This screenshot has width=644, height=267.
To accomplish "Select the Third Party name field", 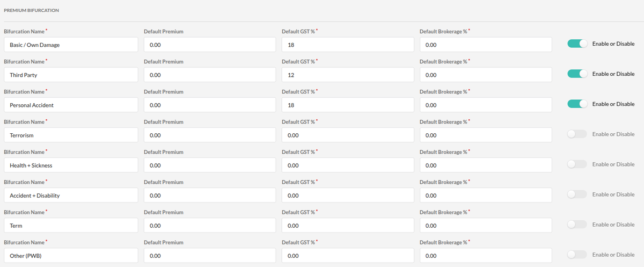I will (x=71, y=75).
